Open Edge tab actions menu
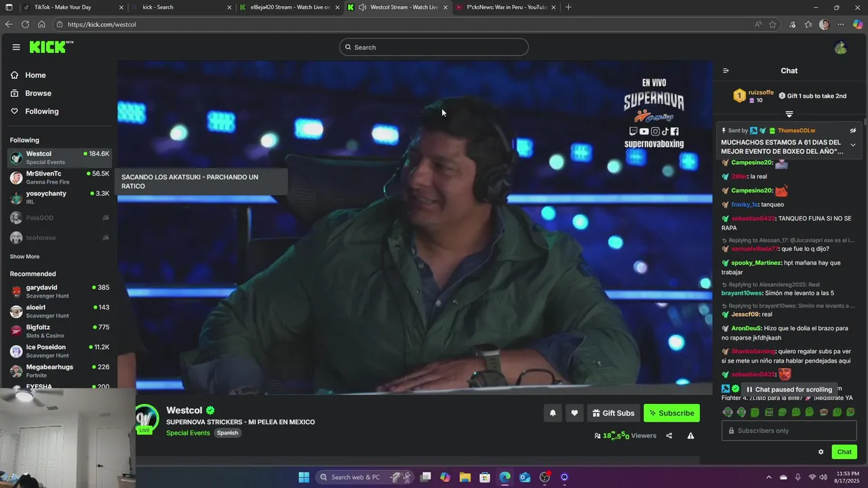This screenshot has width=868, height=488. pos(9,7)
